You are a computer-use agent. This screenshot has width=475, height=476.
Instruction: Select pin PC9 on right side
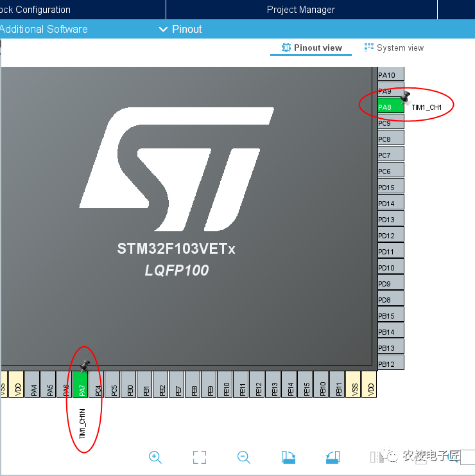tap(391, 122)
